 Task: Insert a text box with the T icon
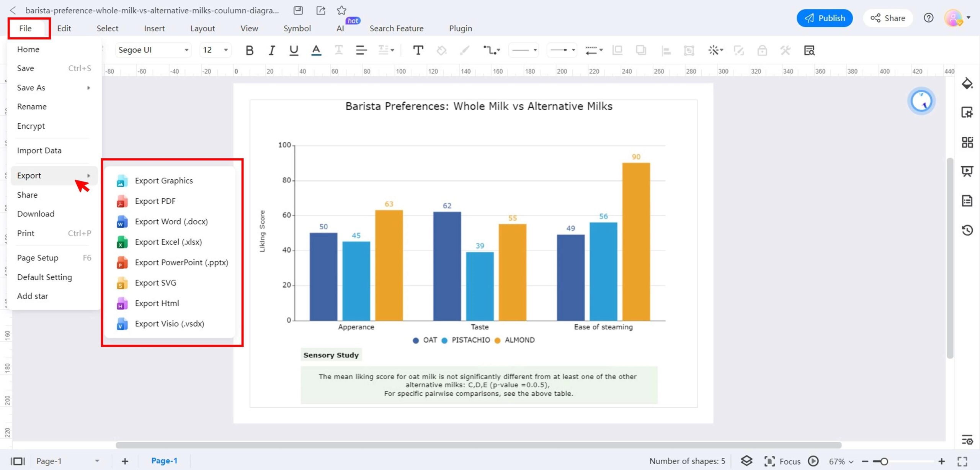click(418, 50)
